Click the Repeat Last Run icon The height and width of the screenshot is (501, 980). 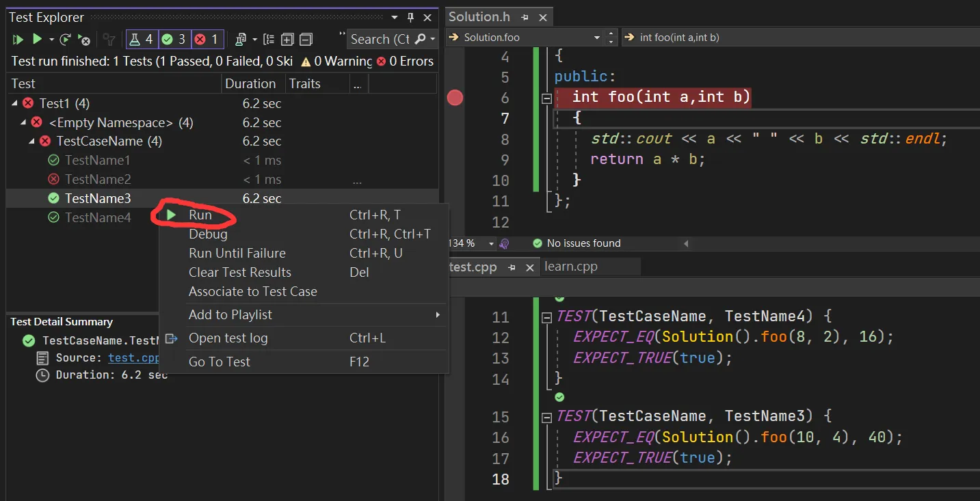65,40
